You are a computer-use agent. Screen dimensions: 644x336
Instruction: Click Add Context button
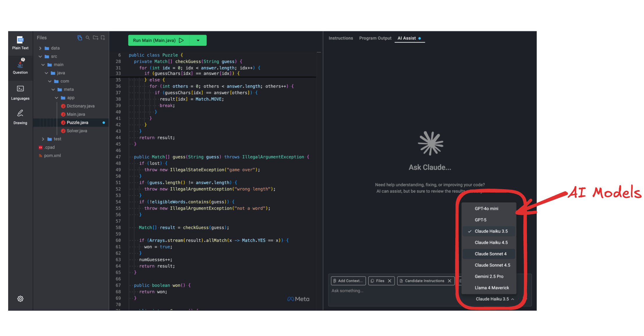[348, 281]
